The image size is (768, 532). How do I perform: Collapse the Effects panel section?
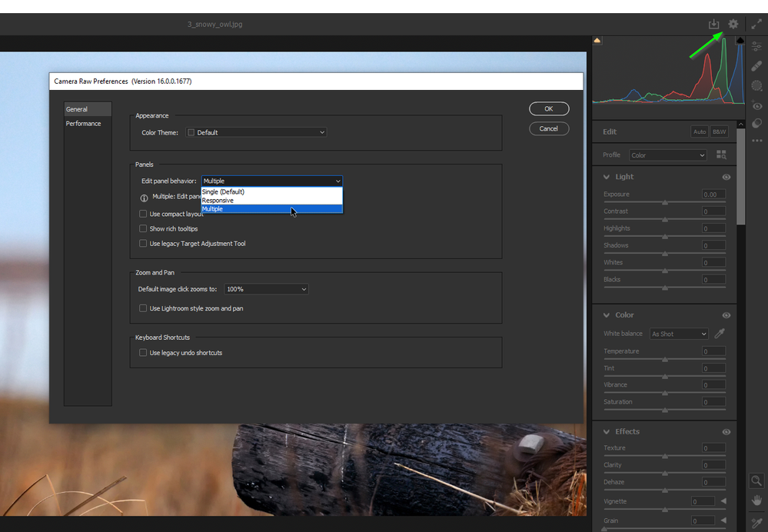coord(607,432)
